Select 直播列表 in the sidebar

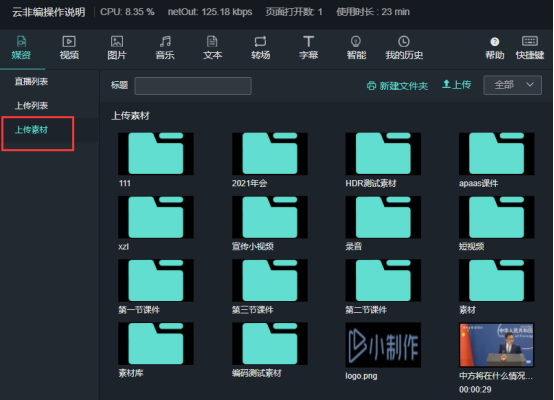point(31,82)
